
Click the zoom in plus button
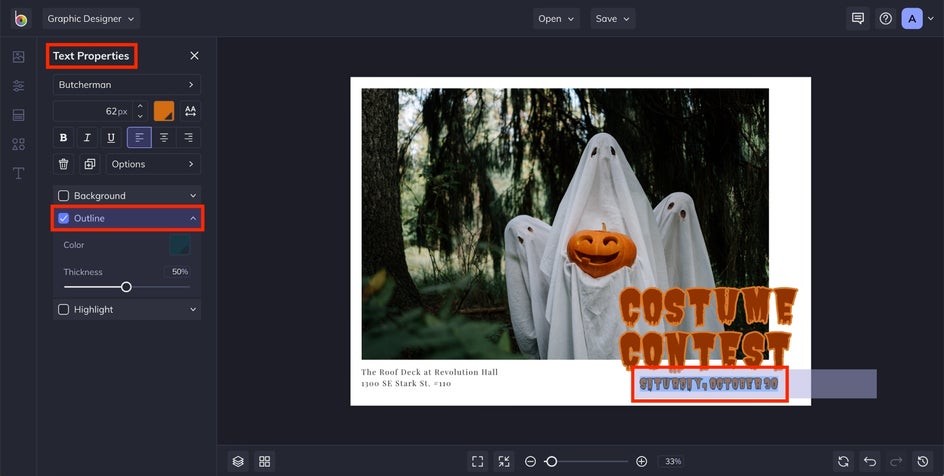641,461
